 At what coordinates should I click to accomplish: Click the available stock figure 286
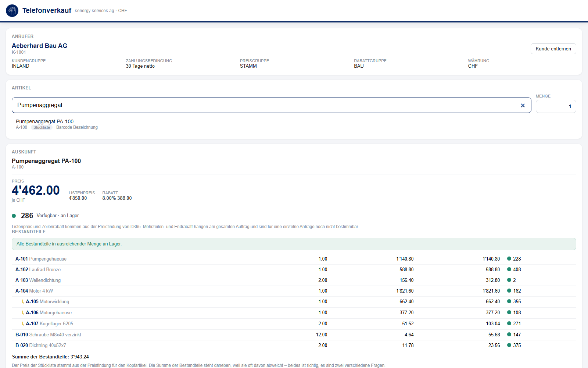coord(27,216)
